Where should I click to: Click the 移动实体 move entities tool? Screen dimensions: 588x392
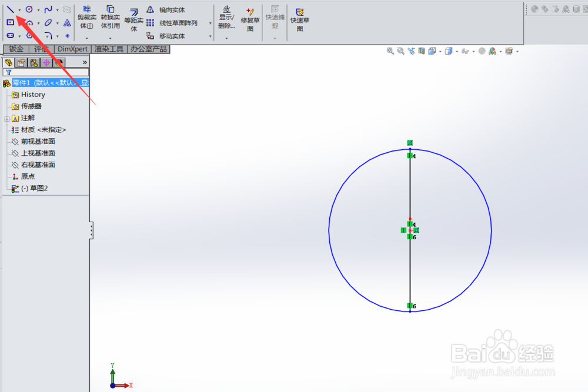[x=165, y=36]
